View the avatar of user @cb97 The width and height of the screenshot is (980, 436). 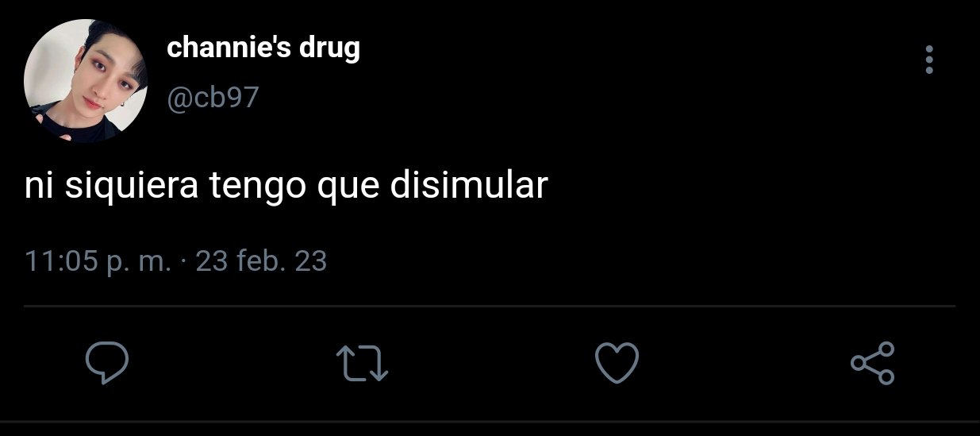click(86, 82)
